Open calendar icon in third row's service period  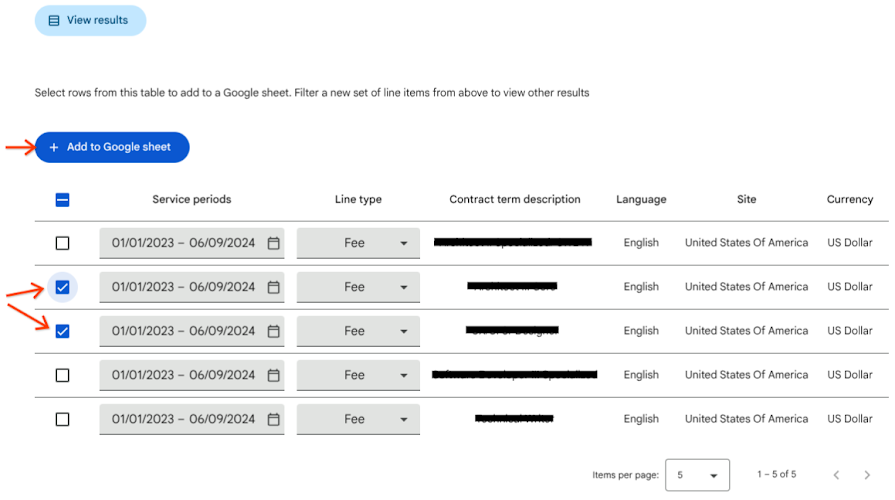point(274,331)
